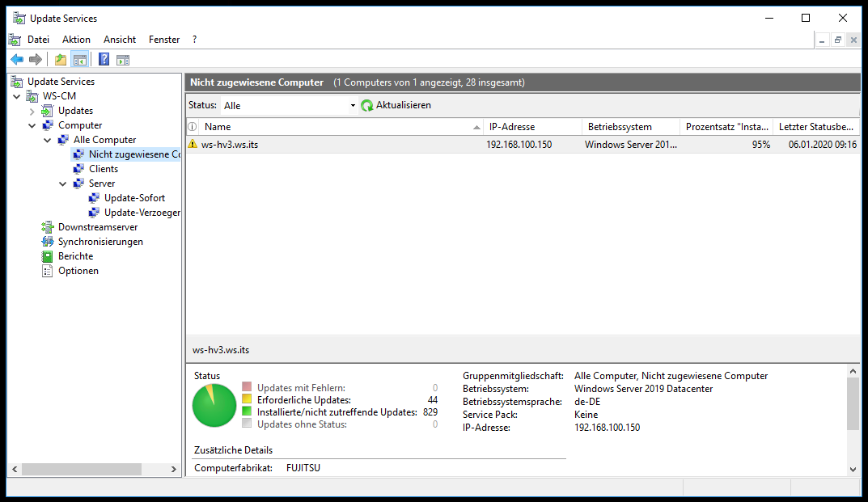The image size is (868, 502).
Task: Select Nicht zugewiesene Computer tree item
Action: (134, 154)
